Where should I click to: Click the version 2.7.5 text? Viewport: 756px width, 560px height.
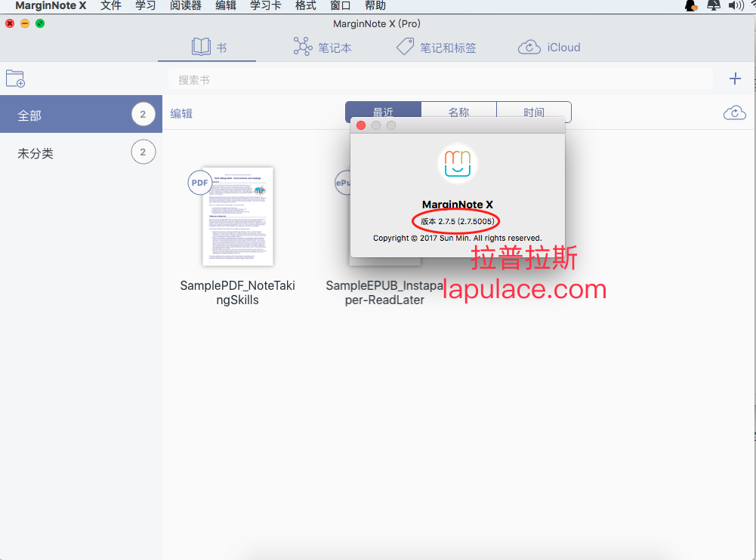tap(457, 221)
